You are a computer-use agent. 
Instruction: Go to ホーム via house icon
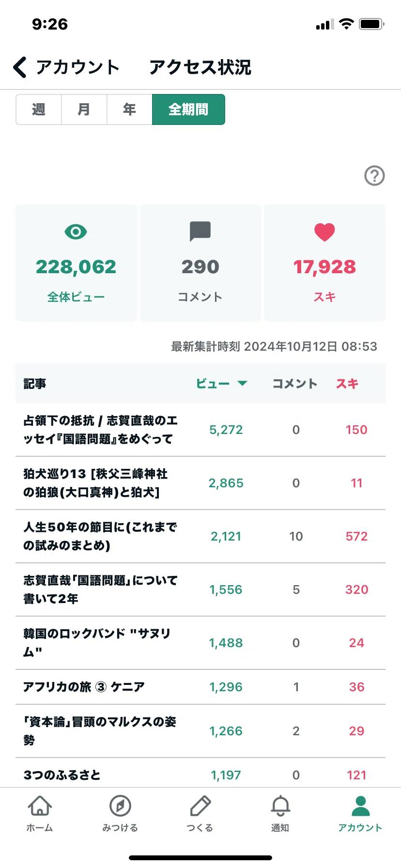click(40, 806)
